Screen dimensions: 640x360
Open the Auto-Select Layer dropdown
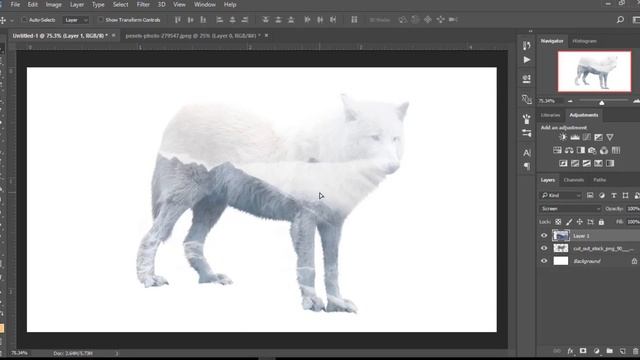[x=76, y=20]
